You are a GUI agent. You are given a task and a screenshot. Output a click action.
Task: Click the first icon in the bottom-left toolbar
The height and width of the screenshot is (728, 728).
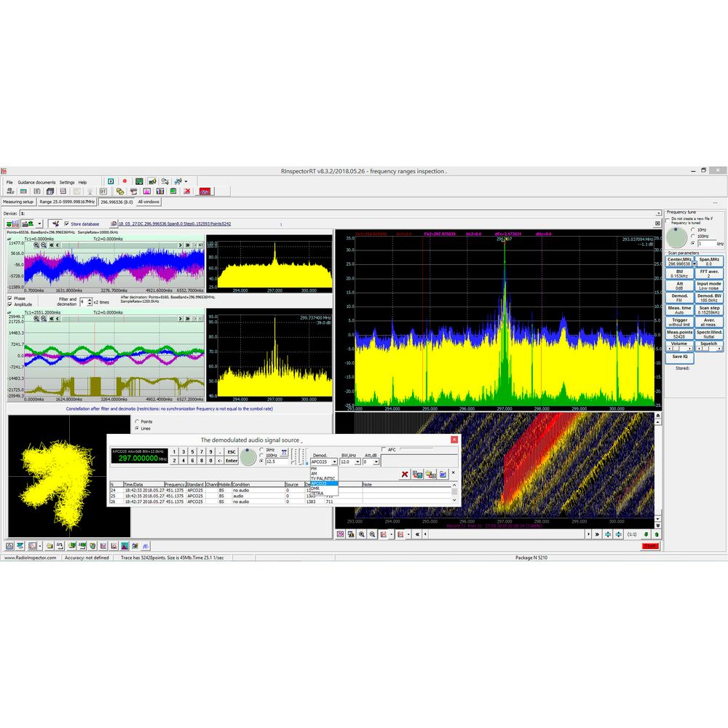(9, 546)
